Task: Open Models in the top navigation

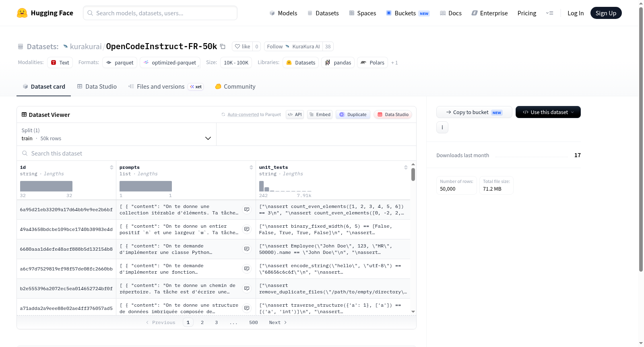Action: click(283, 13)
